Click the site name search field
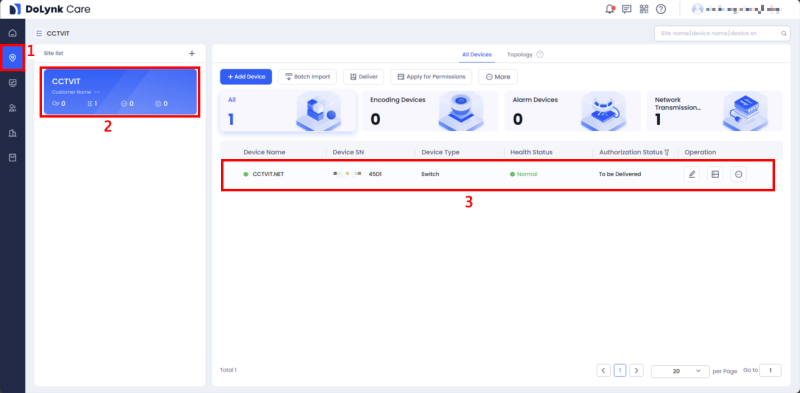Viewport: 800px width, 393px height. [722, 33]
